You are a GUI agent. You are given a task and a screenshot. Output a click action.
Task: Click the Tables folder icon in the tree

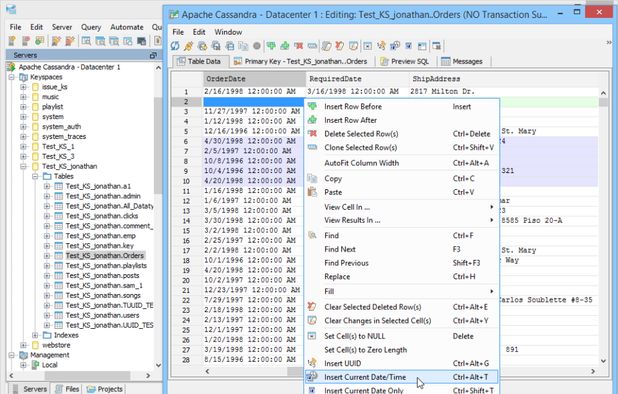pyautogui.click(x=47, y=176)
